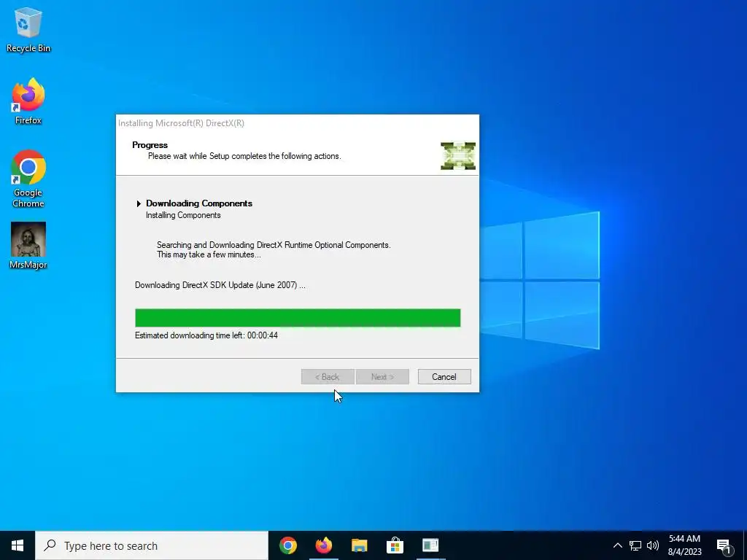Open File Explorer from the taskbar
The image size is (747, 560).
click(360, 545)
